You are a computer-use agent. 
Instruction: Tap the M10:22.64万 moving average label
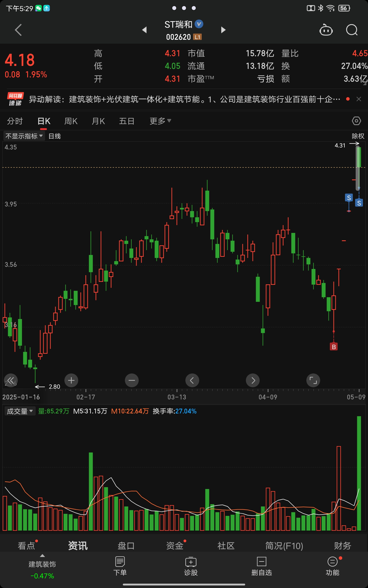click(x=130, y=411)
